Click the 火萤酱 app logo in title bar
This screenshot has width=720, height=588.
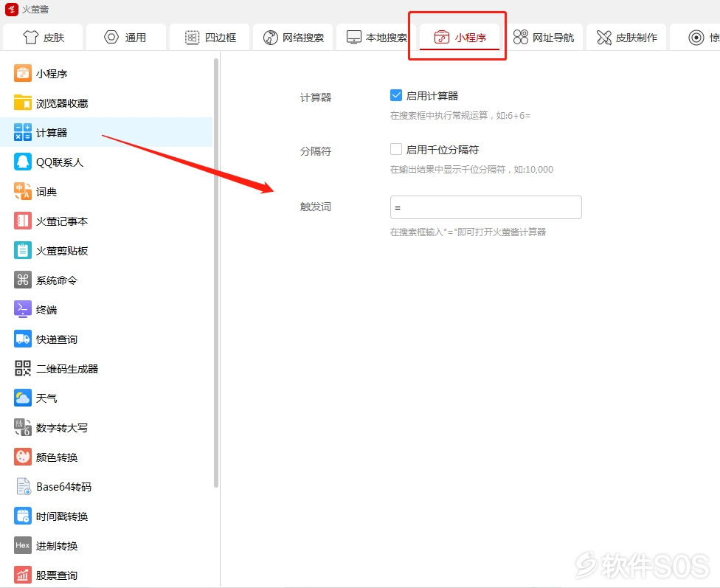(x=12, y=9)
